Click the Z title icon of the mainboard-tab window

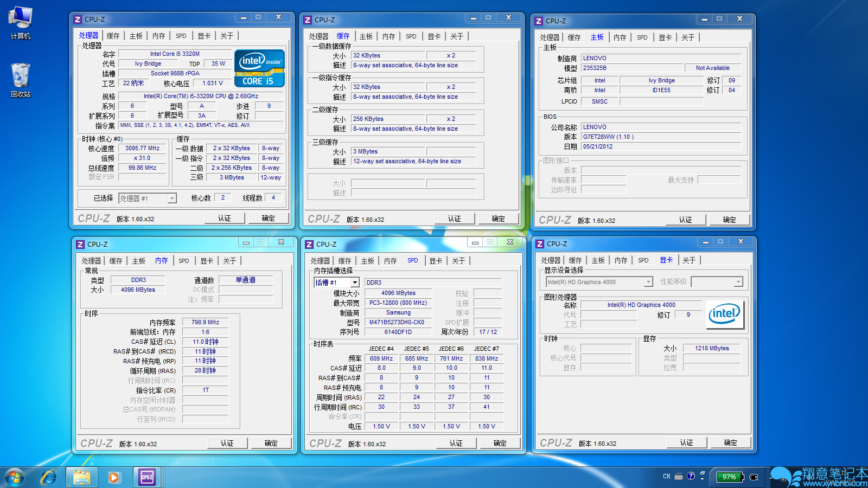tap(539, 21)
